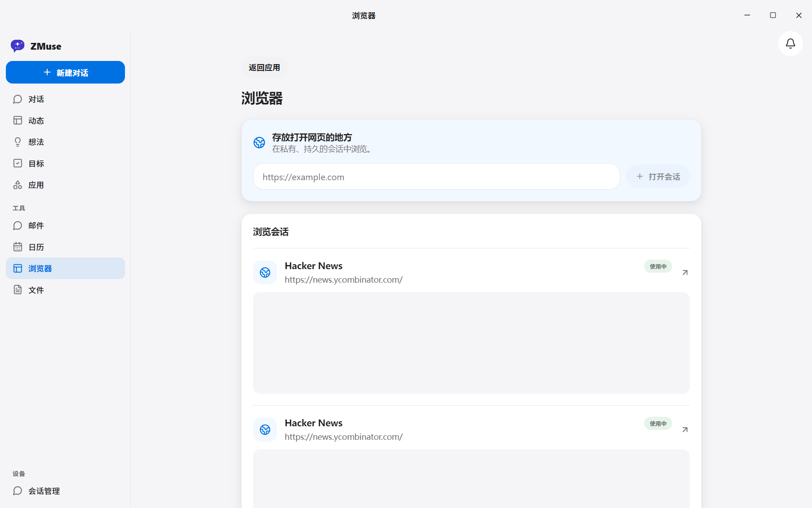Click the URL input field
812x508 pixels.
tap(437, 177)
